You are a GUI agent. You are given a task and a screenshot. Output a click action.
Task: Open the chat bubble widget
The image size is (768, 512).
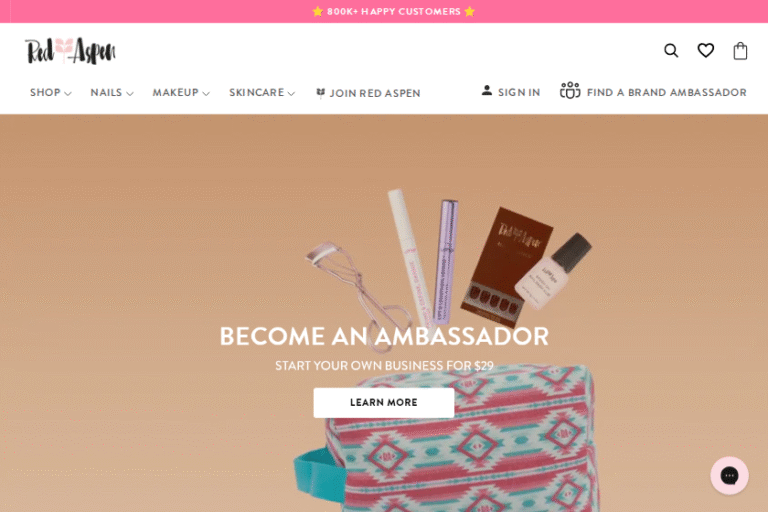[x=729, y=475]
